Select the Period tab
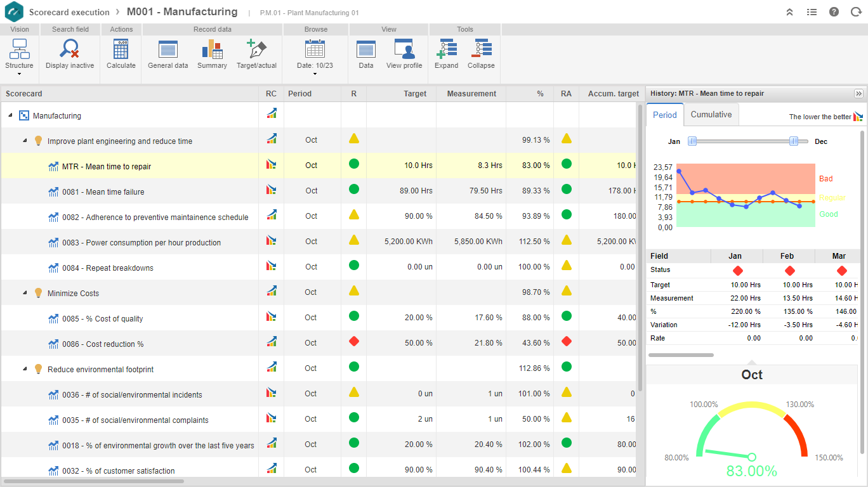This screenshot has width=868, height=487. tap(664, 115)
